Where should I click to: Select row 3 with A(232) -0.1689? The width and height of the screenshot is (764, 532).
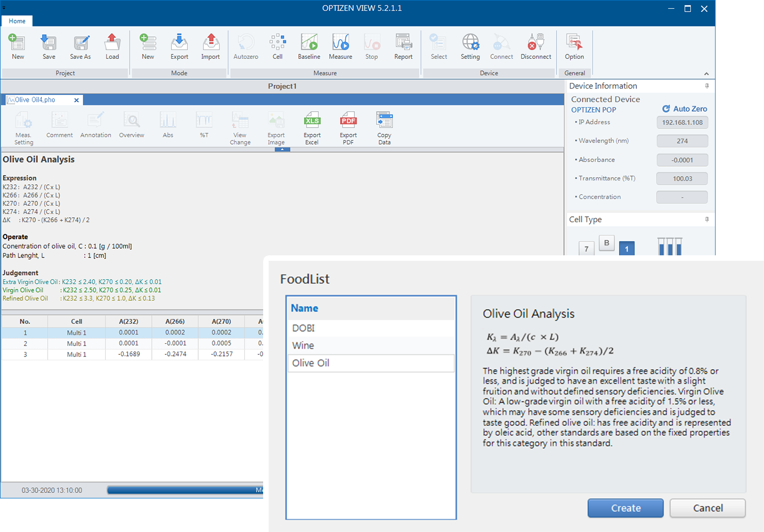coord(132,354)
